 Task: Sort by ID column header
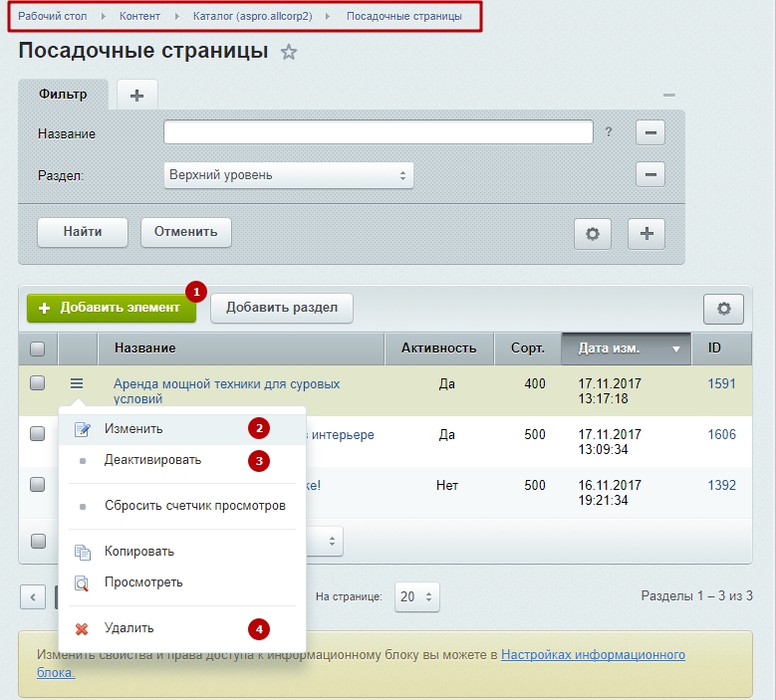pos(721,349)
